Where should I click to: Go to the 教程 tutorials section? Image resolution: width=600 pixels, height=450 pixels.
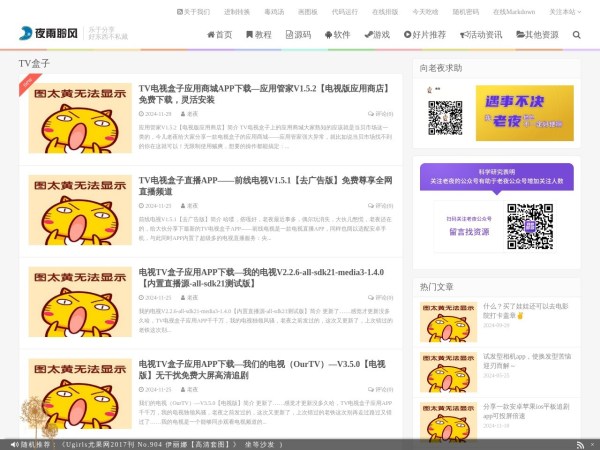257,34
